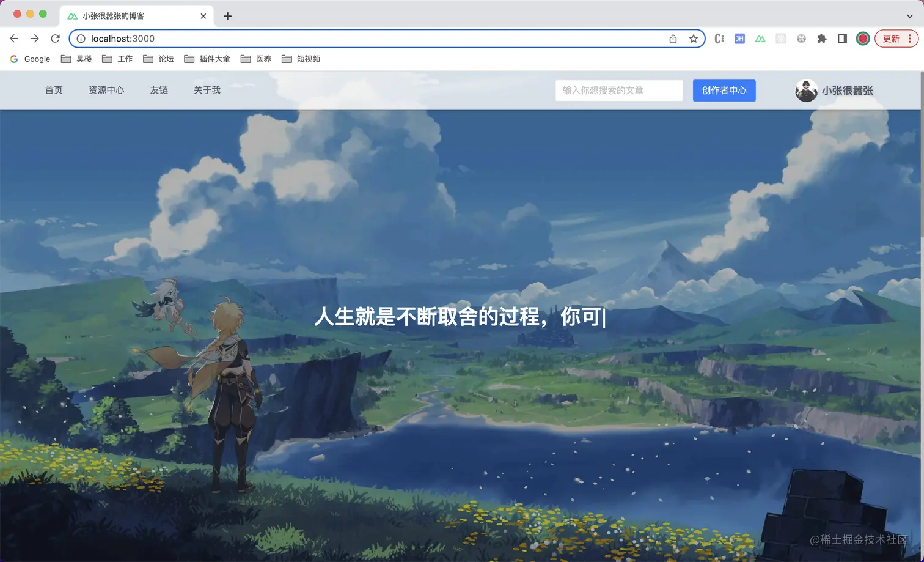The height and width of the screenshot is (562, 924).
Task: Open the 医养 bookmark folder
Action: click(256, 59)
